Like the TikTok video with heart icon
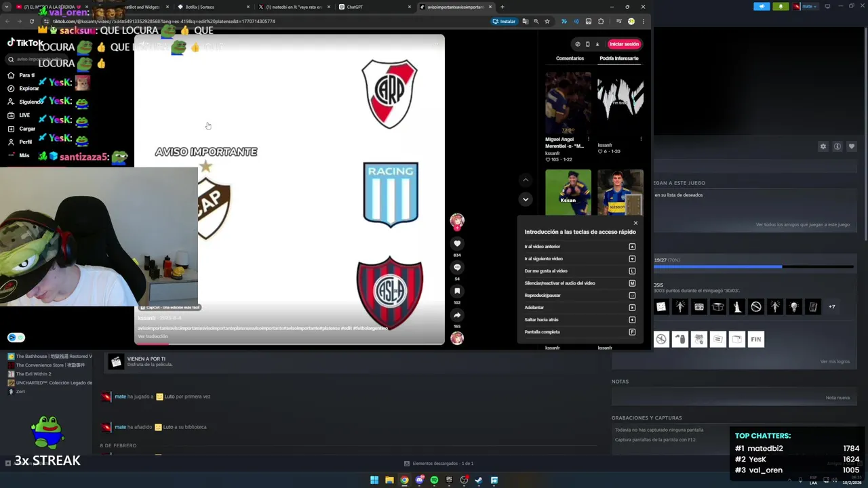Image resolution: width=868 pixels, height=488 pixels. coord(457,243)
